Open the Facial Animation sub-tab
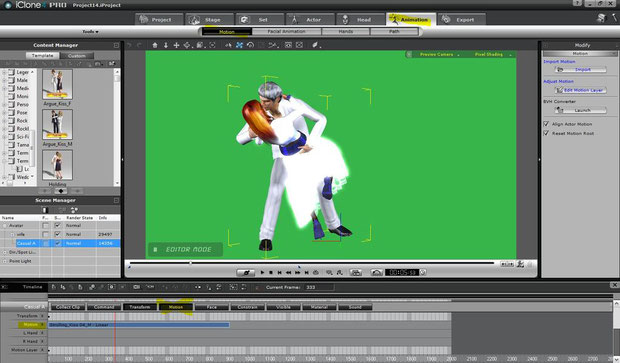This screenshot has width=620, height=363. (286, 31)
